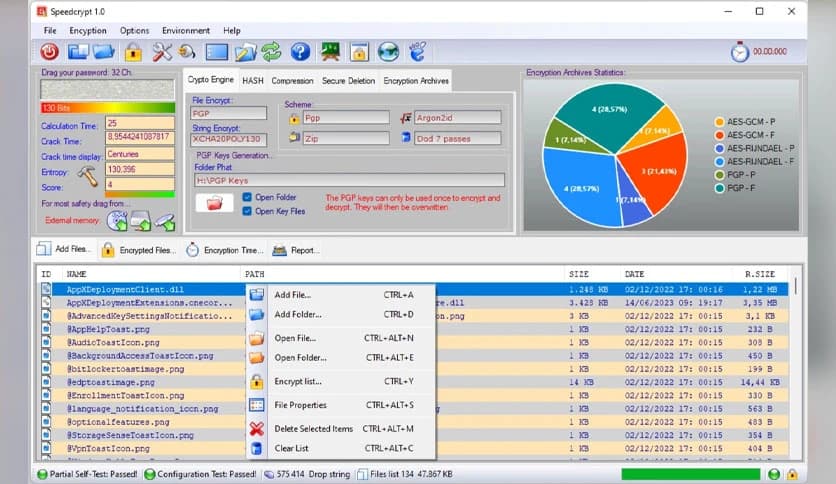
Task: Click the PGP - F legend swatch
Action: [x=719, y=188]
